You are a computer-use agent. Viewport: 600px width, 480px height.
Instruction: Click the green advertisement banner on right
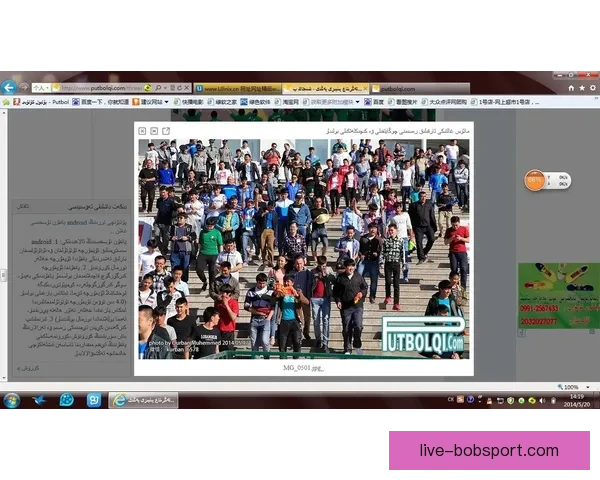click(558, 295)
